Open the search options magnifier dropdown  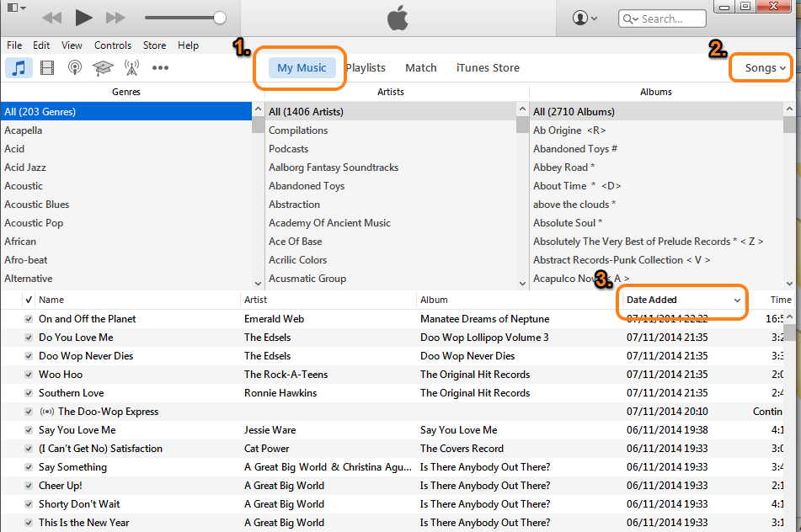[630, 19]
